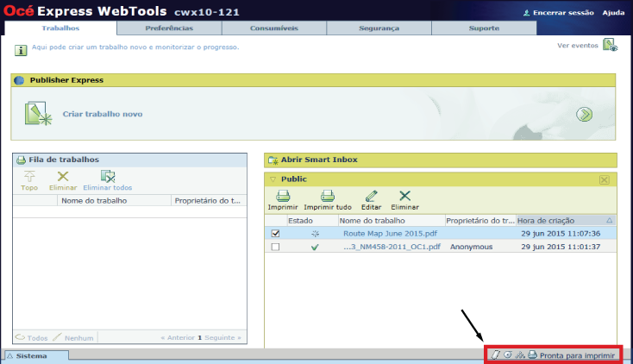Image resolution: width=633 pixels, height=364 pixels.
Task: Click the printer status icon beside Pronta para imprimir
Action: (532, 355)
